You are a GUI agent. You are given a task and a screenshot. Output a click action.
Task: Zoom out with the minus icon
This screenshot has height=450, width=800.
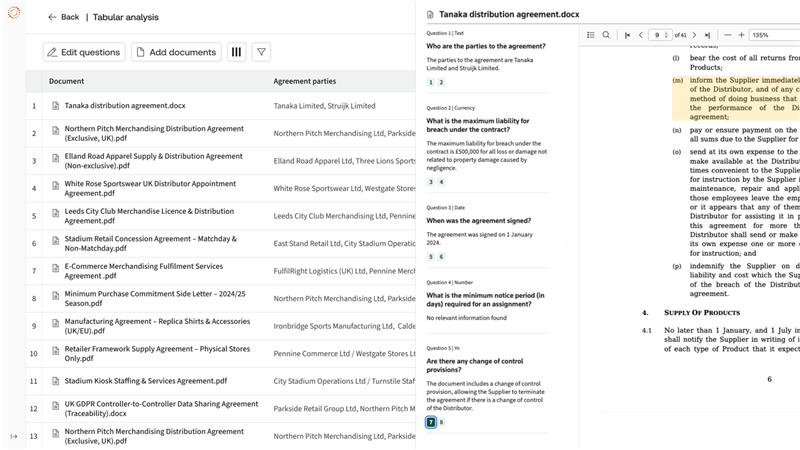[x=728, y=35]
